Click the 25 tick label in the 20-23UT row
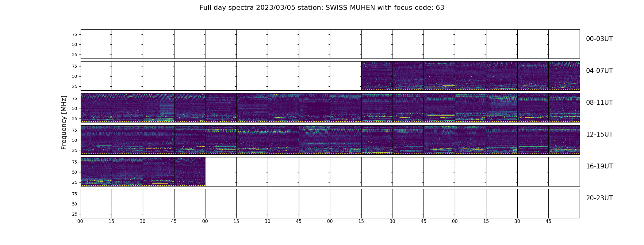This screenshot has width=644, height=245. click(75, 214)
